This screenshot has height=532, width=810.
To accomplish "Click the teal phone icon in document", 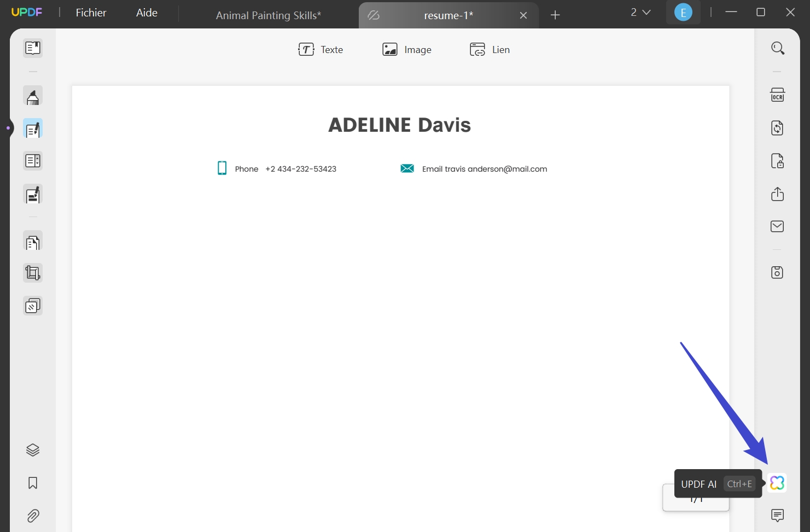I will (x=222, y=168).
